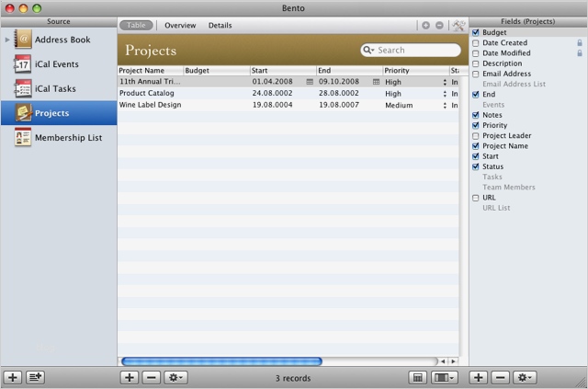Open the records action gear menu

[x=175, y=377]
